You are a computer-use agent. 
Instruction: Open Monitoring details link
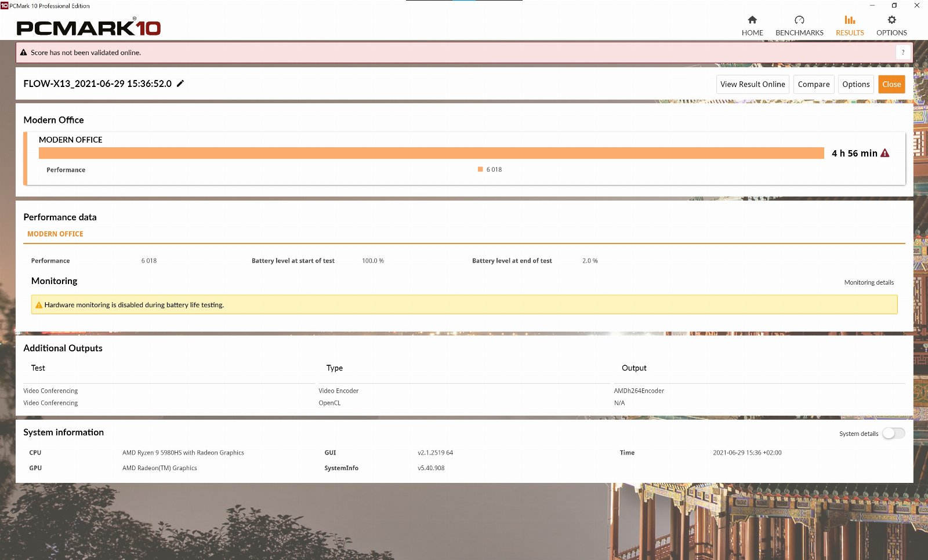coord(869,282)
